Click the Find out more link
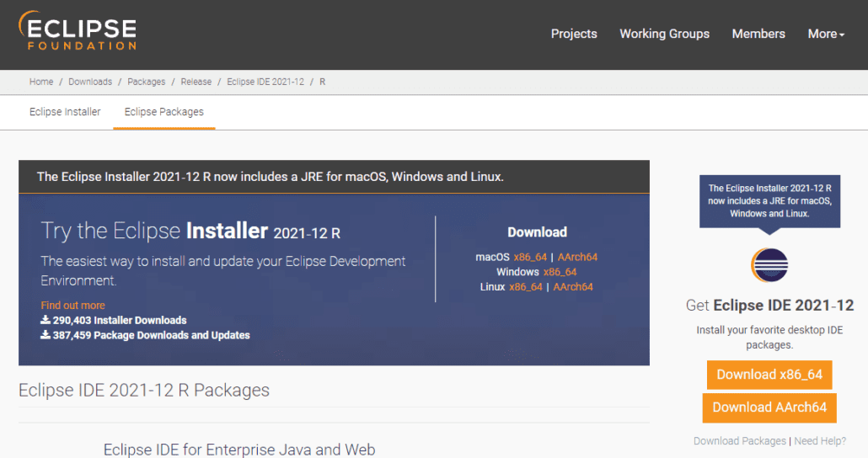 [x=72, y=306]
